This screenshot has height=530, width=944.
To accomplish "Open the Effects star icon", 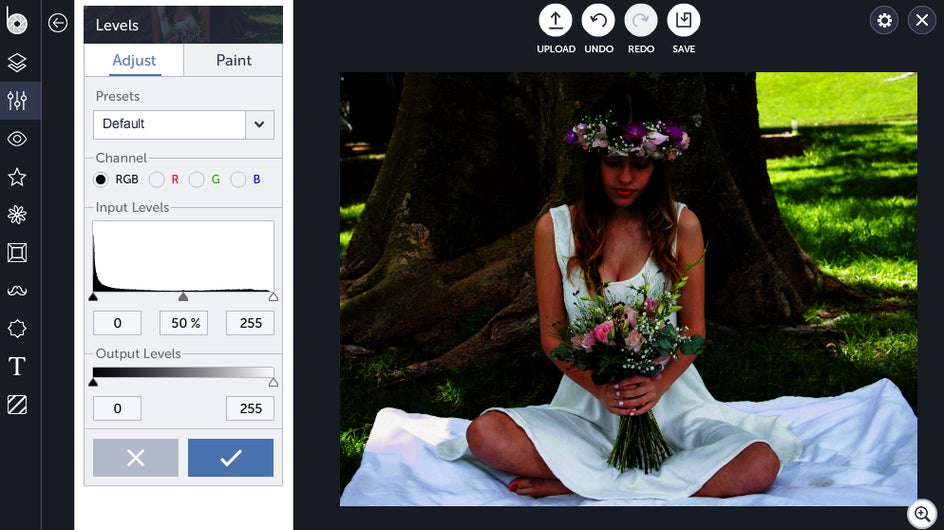I will point(17,177).
